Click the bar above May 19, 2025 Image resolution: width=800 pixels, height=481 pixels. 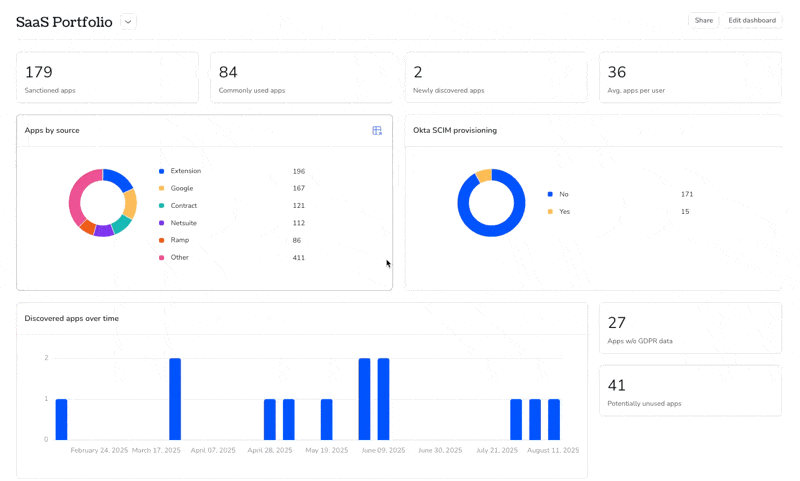(327, 419)
